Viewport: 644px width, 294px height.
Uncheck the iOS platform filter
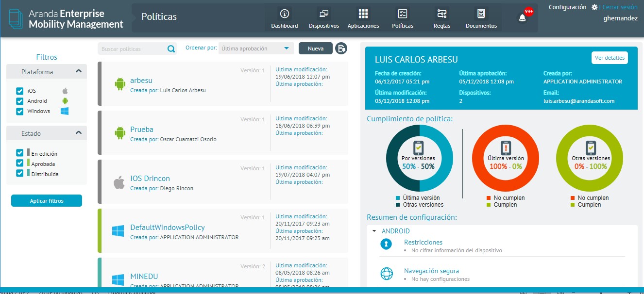(20, 91)
